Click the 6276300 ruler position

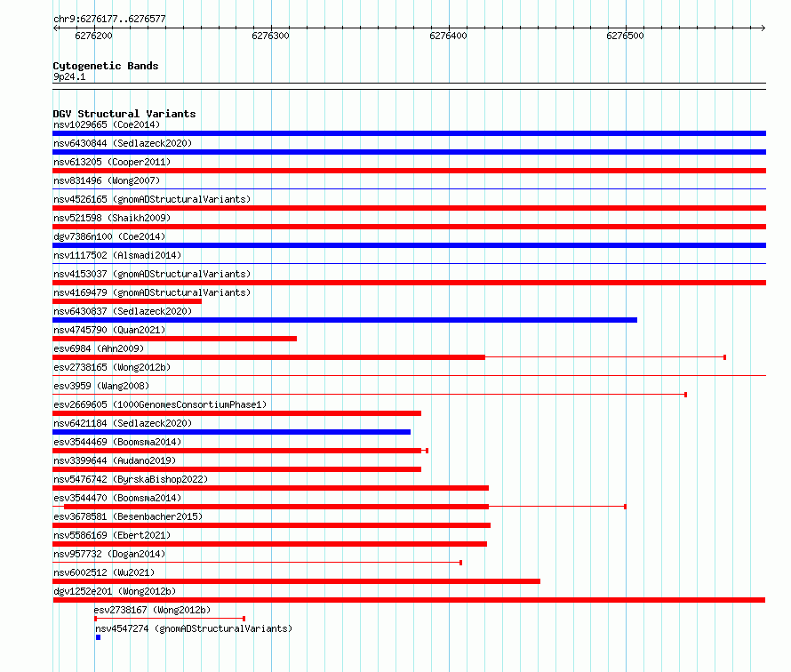270,36
